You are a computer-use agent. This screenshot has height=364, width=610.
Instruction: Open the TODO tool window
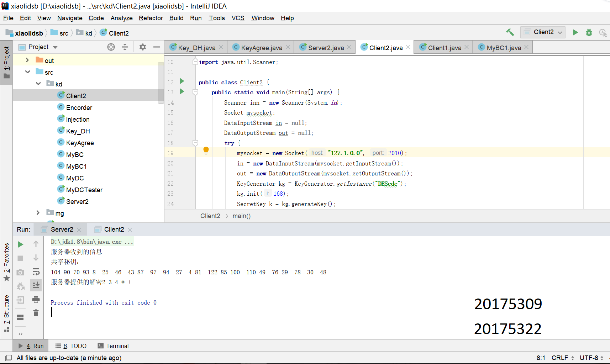point(71,346)
